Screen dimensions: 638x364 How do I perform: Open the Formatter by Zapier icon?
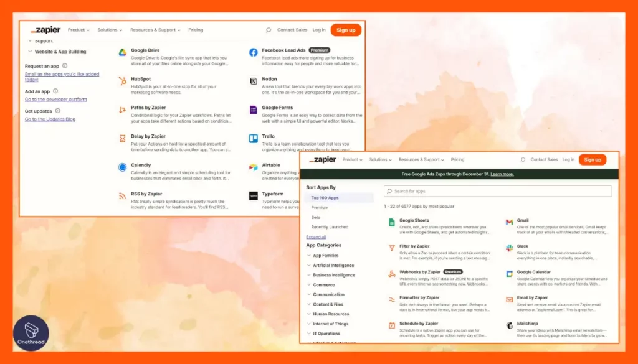391,299
